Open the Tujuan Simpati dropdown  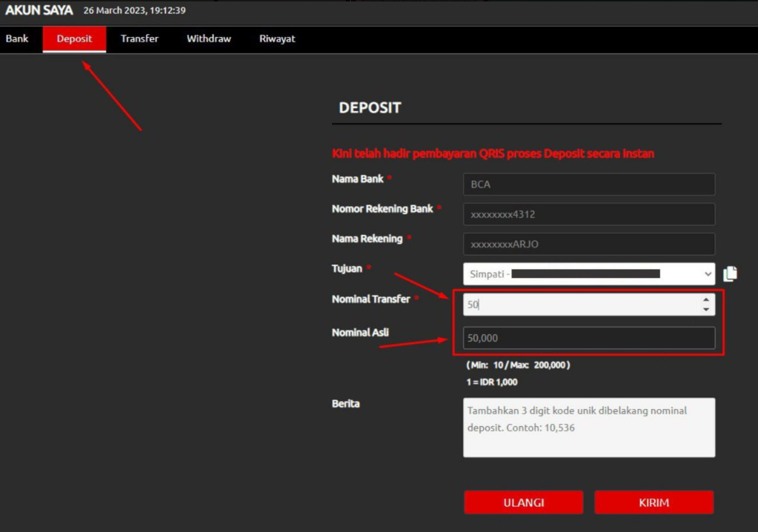[588, 274]
